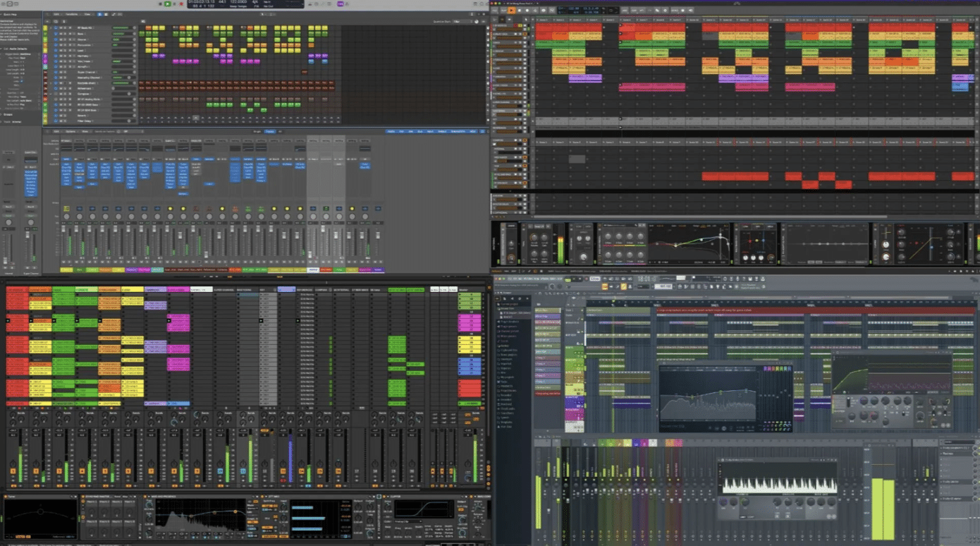The width and height of the screenshot is (980, 546).
Task: Toggle the purple count-in button in Logic
Action: coord(341,4)
